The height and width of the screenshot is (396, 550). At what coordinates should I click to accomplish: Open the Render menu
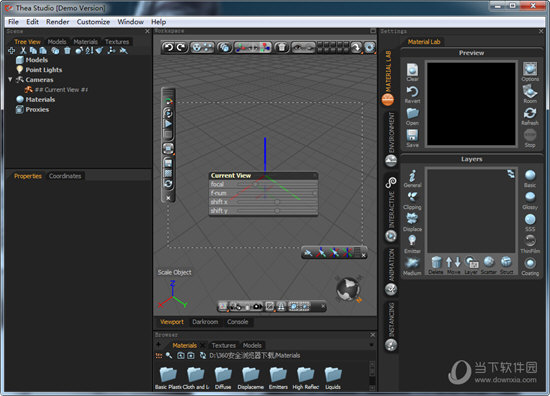point(58,22)
